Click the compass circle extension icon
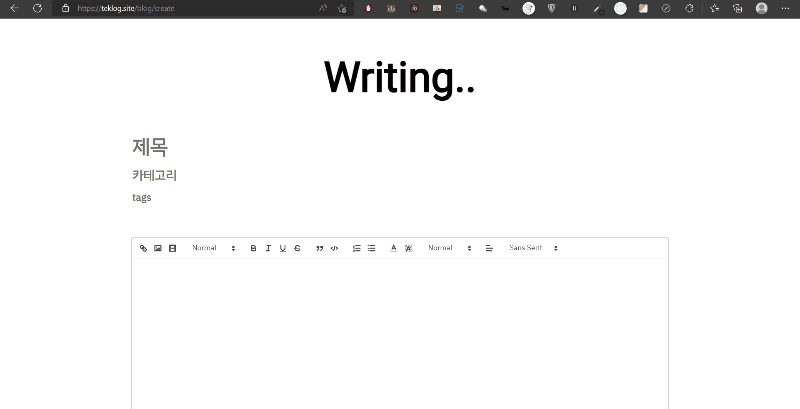Viewport: 800px width, 409px height. click(x=666, y=8)
